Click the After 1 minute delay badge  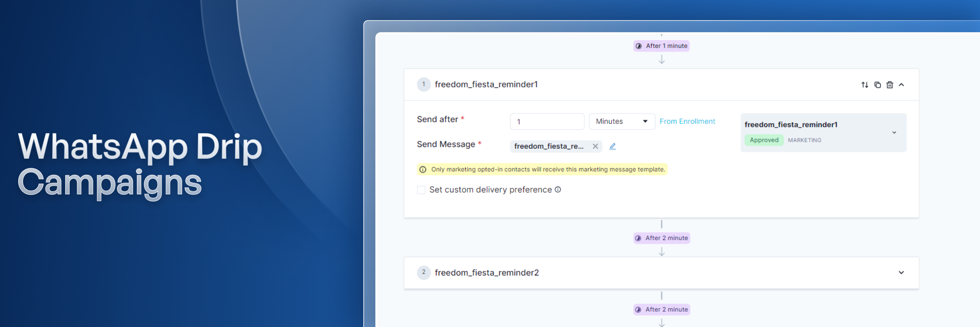pos(662,46)
